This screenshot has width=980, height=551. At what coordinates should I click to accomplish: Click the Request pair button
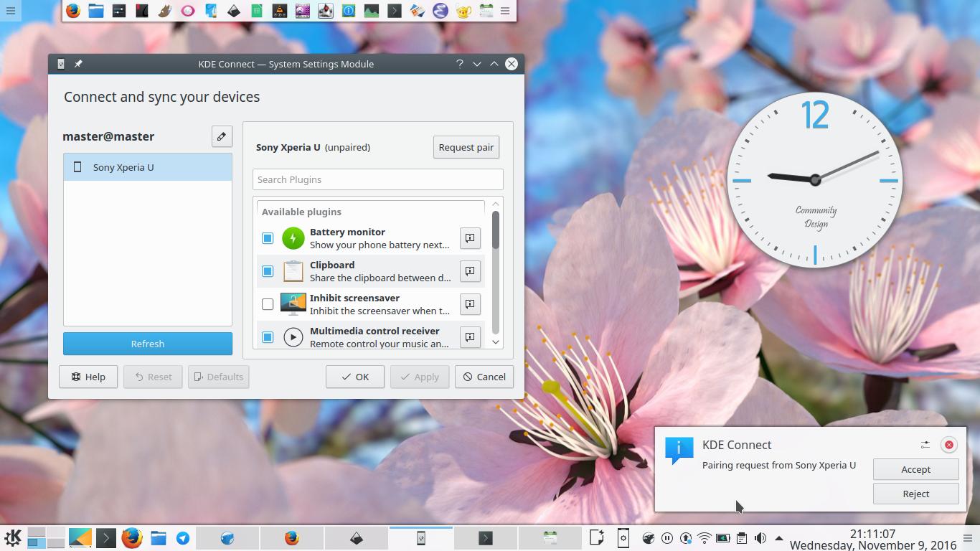coord(466,147)
